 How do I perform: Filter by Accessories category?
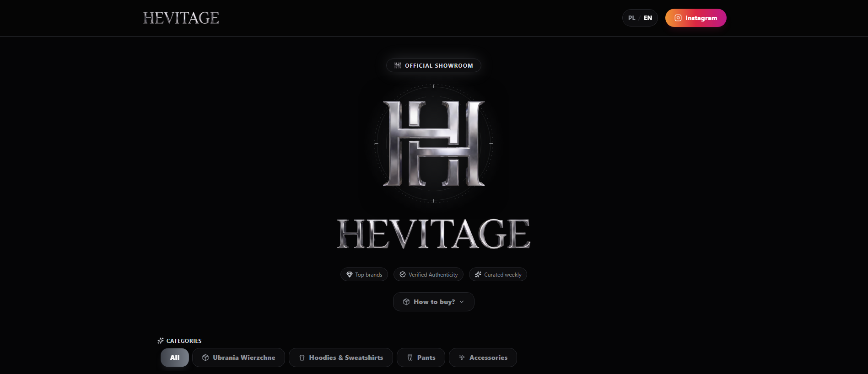tap(483, 358)
